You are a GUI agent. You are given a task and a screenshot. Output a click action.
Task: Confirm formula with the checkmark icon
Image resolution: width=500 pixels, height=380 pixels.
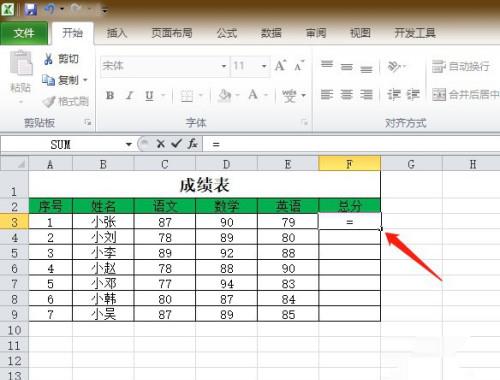pyautogui.click(x=176, y=144)
